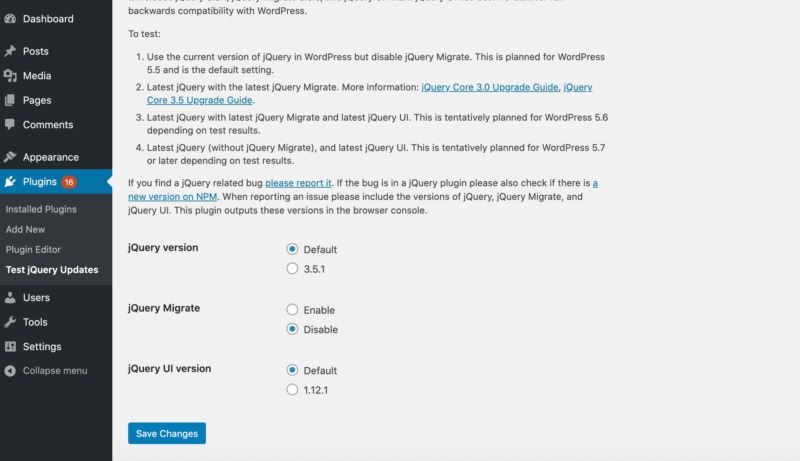Viewport: 800px width, 461px height.
Task: Click the Settings sliders icon
Action: 10,347
